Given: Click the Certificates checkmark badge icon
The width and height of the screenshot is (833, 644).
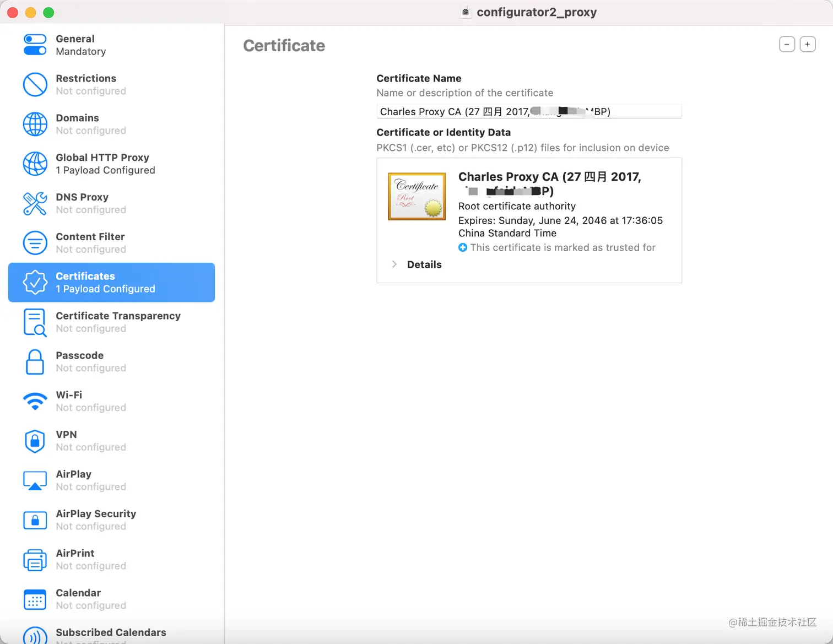Looking at the screenshot, I should point(35,283).
